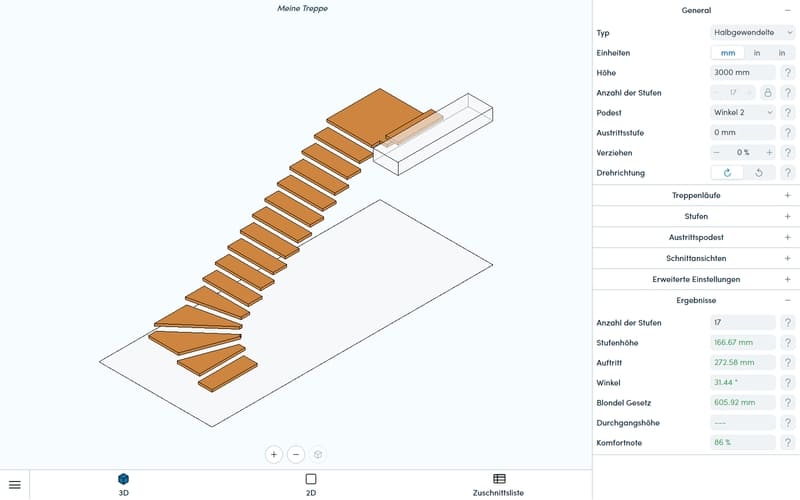Show help for Durchgangshöhe
The height and width of the screenshot is (500, 800).
[x=788, y=423]
